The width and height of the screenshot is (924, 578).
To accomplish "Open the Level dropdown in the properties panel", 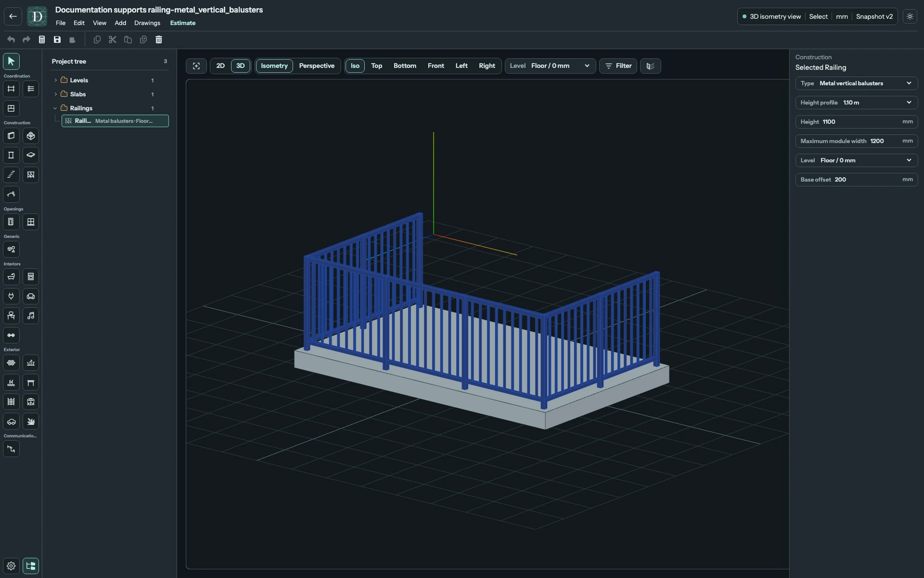I will [x=857, y=160].
